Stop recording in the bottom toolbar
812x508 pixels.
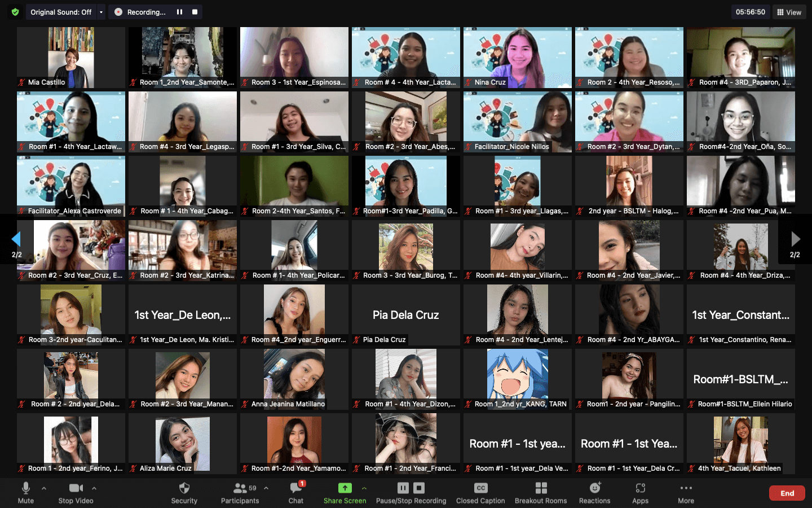pos(419,488)
